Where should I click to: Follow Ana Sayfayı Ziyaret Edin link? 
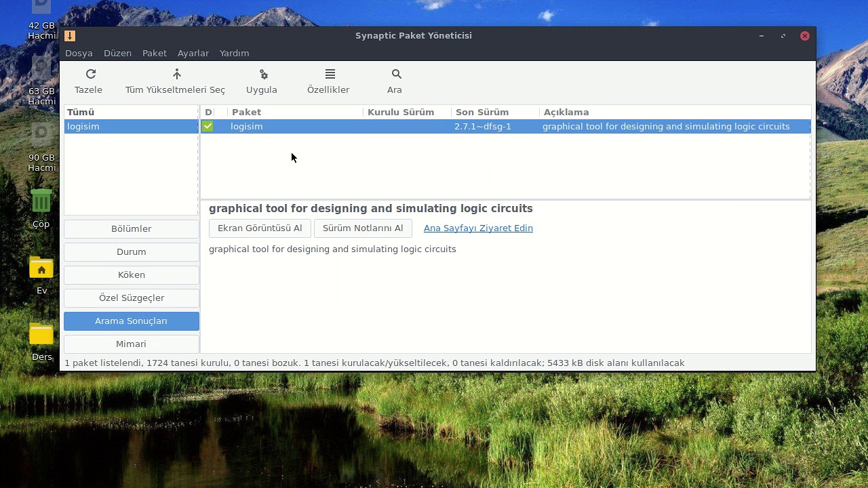pyautogui.click(x=478, y=228)
